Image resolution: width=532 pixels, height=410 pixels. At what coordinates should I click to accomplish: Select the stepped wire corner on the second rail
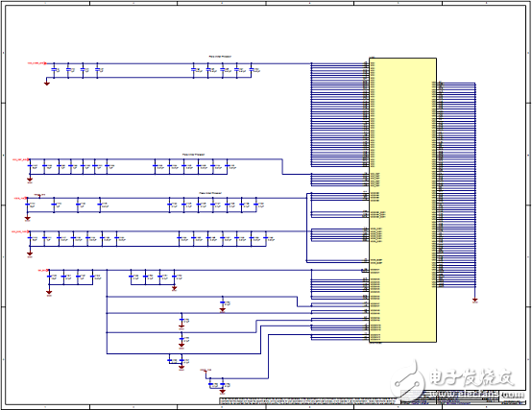tap(282, 167)
